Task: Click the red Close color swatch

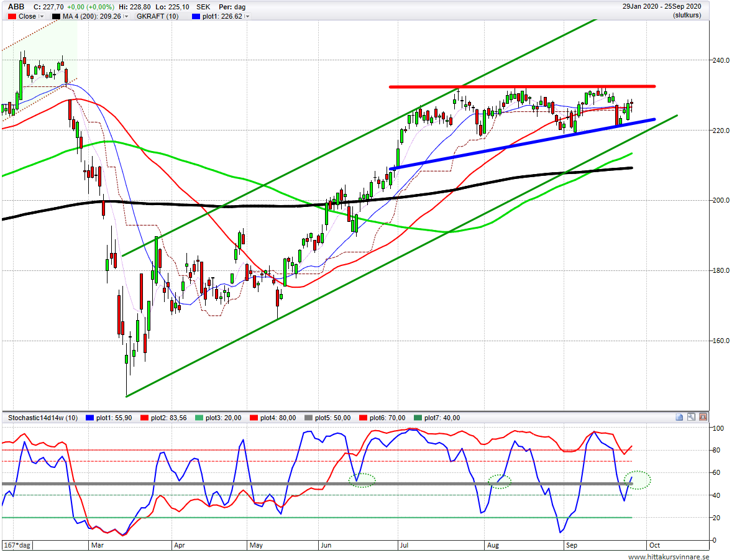Action: (x=12, y=16)
